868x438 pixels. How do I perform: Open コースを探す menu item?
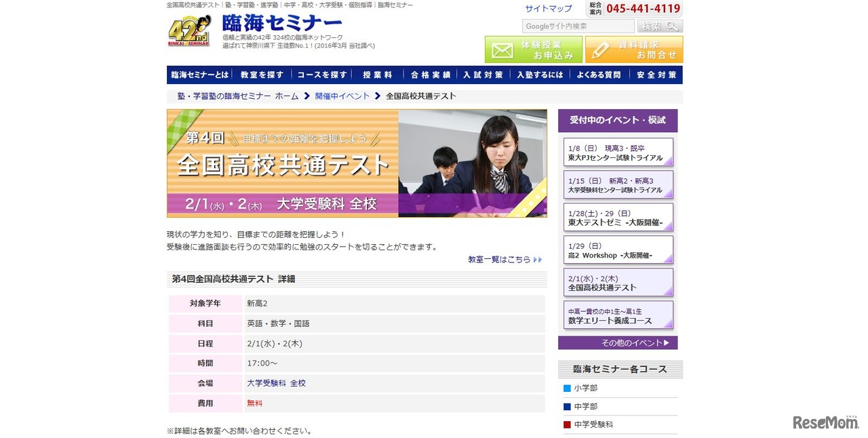[321, 75]
